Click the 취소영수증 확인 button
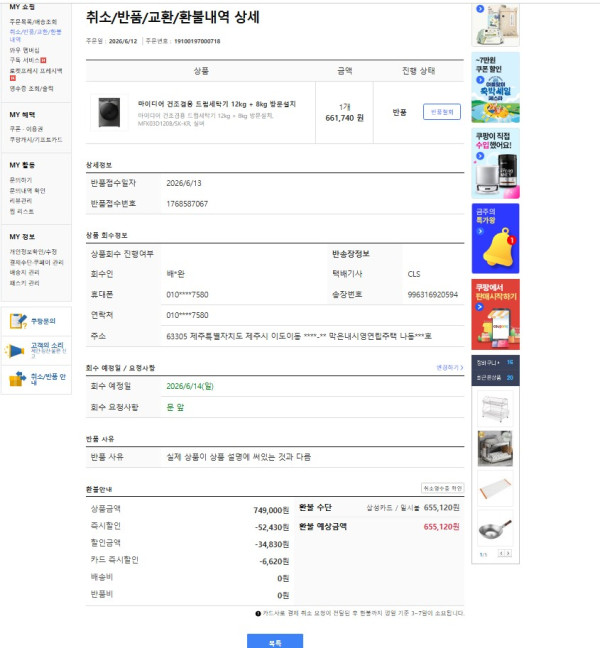This screenshot has width=600, height=648. (x=442, y=488)
